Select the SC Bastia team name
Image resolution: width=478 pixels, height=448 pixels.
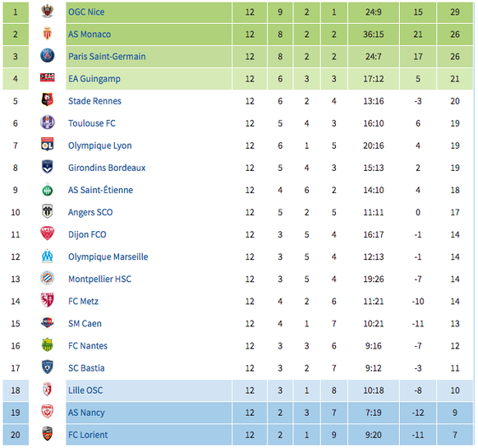[86, 368]
